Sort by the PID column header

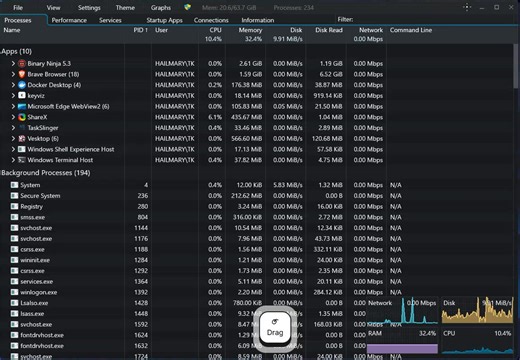(140, 30)
